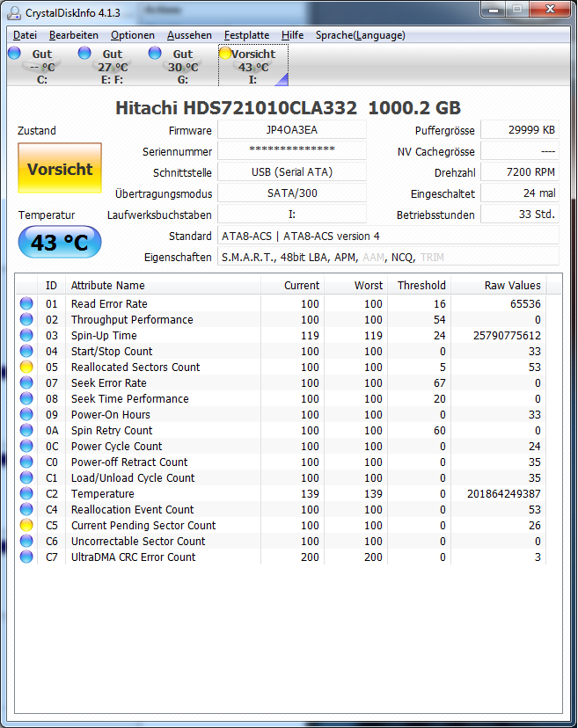Click the blue status orb of drive C:
Viewport: 578px width, 728px height.
coord(14,53)
